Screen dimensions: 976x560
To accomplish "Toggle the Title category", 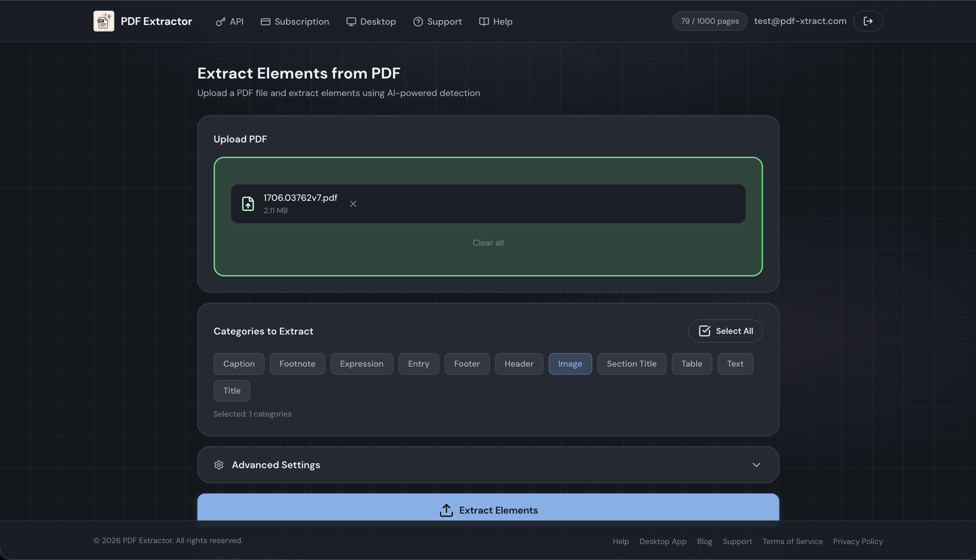I will coord(232,391).
